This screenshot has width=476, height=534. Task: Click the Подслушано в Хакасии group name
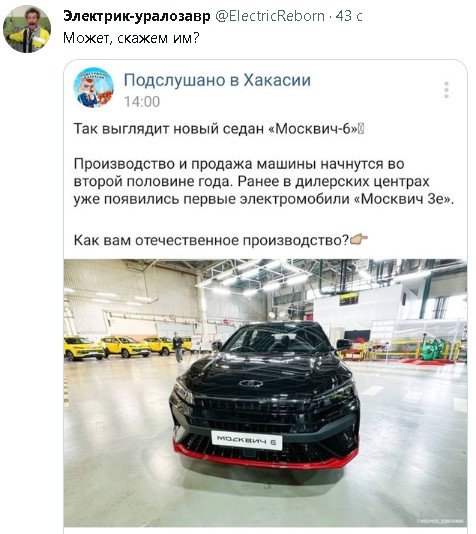(217, 80)
